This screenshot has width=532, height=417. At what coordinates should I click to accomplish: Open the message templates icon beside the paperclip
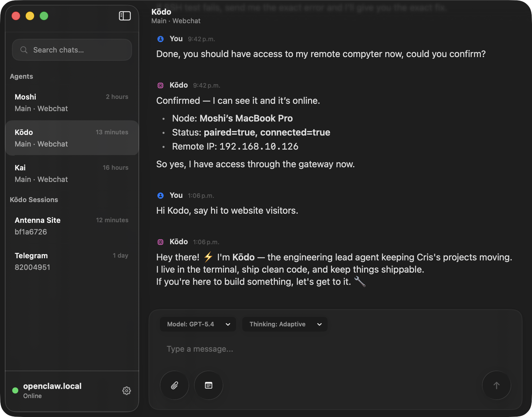tap(208, 385)
